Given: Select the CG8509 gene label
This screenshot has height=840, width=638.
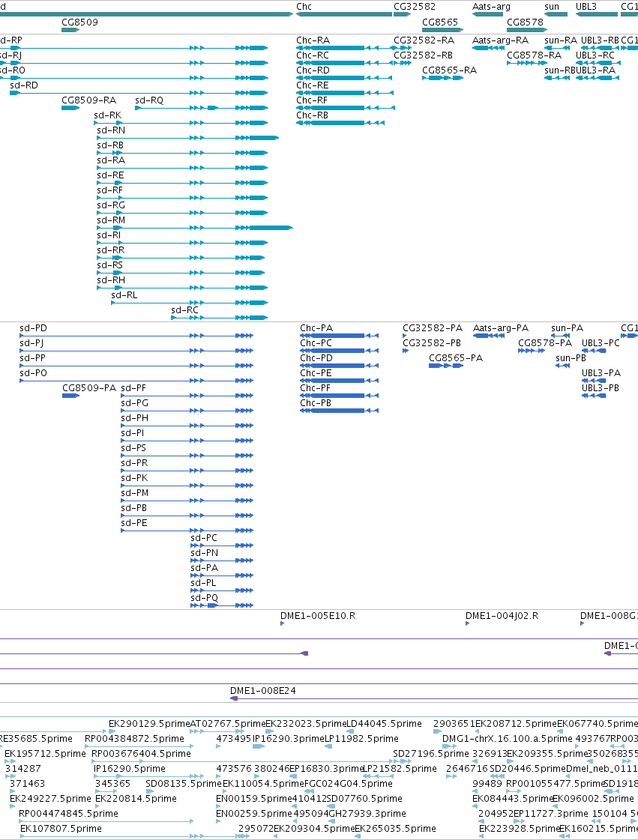Looking at the screenshot, I should tap(80, 22).
